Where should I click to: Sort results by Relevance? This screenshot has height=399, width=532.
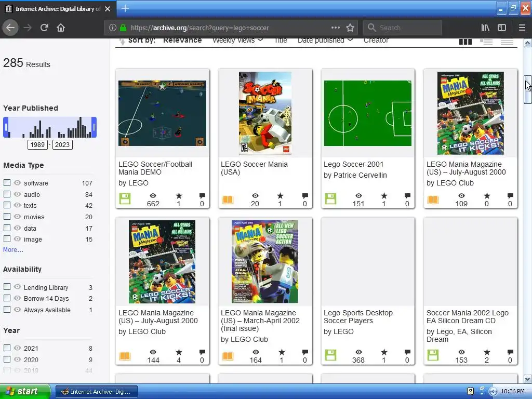pos(182,41)
